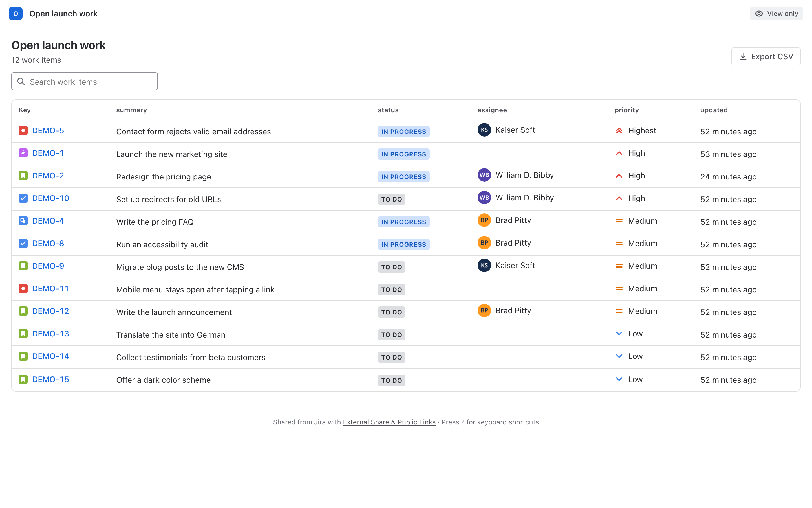Screen dimensions: 812x508
Task: Export the list with Export CSV
Action: point(766,56)
